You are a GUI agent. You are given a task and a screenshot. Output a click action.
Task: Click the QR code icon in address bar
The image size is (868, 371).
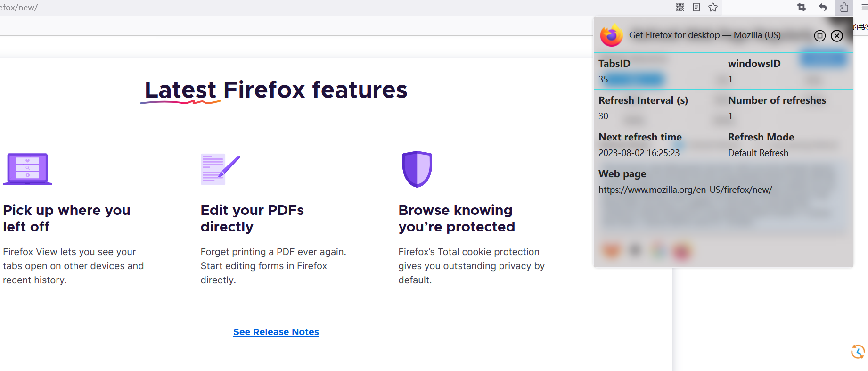click(x=680, y=7)
